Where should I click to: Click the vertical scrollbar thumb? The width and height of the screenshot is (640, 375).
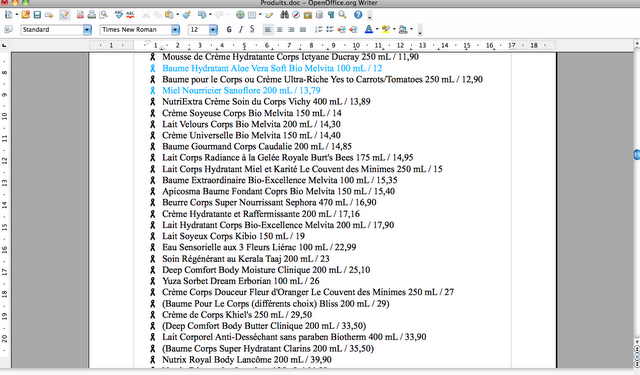point(637,155)
